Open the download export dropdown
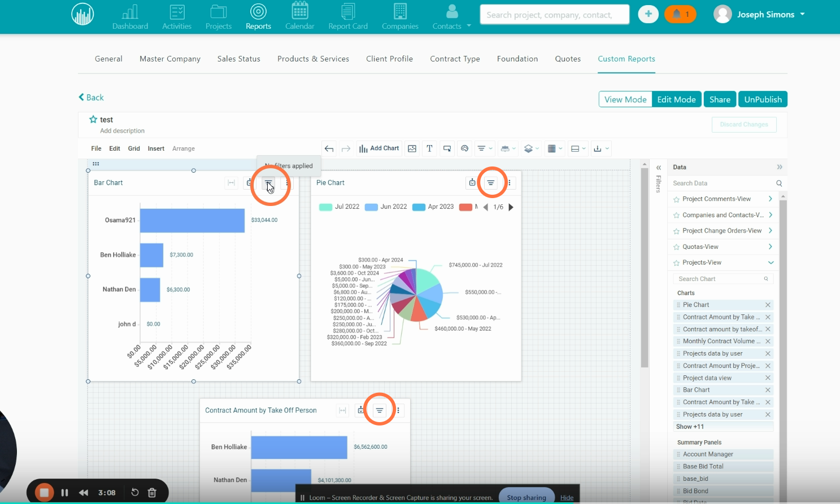The height and width of the screenshot is (504, 840). pyautogui.click(x=602, y=148)
